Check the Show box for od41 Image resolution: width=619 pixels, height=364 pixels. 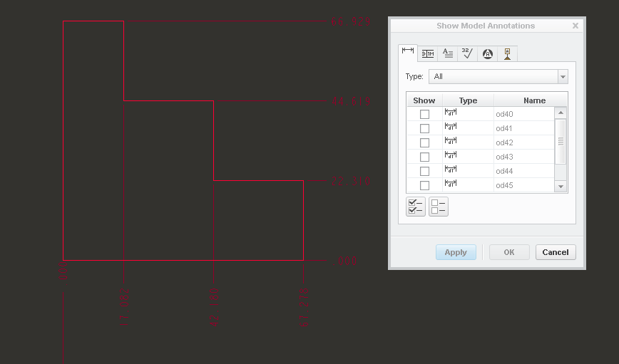pyautogui.click(x=424, y=128)
